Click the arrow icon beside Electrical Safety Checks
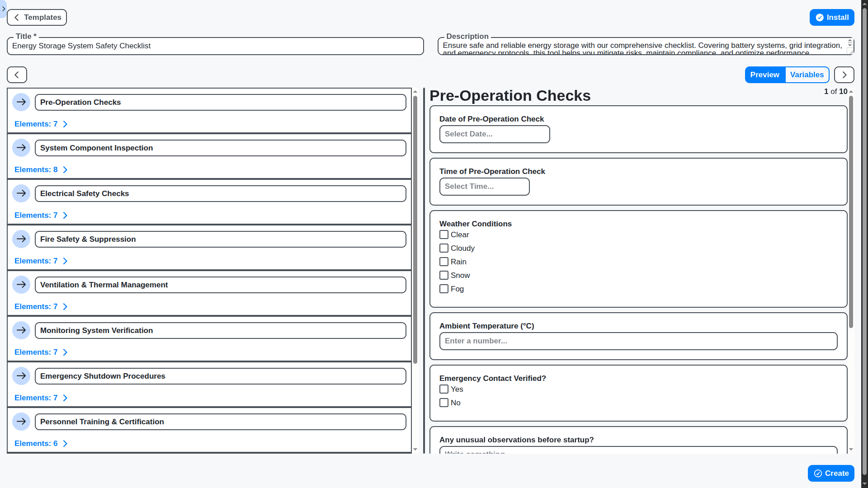Screen dimensions: 868x488 point(21,193)
